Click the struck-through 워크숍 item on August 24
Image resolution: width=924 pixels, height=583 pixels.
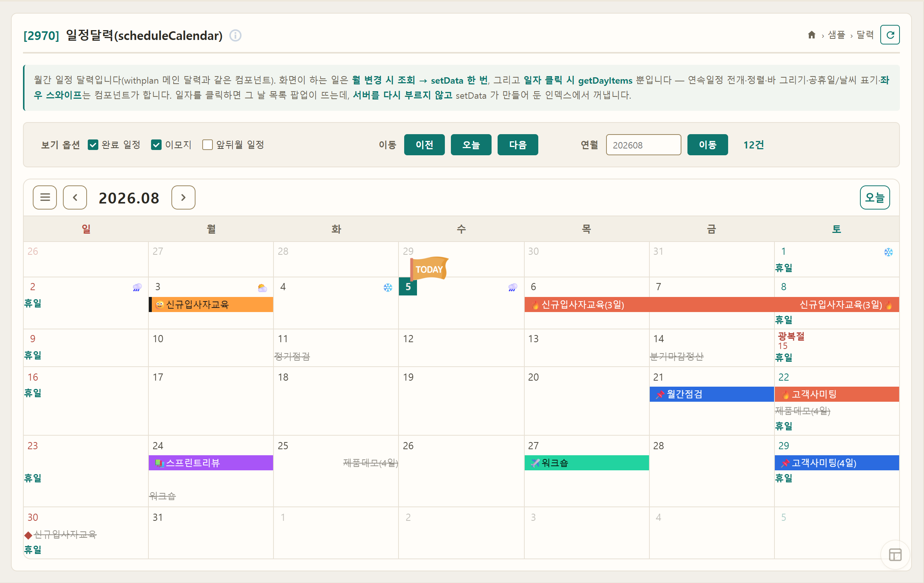(x=162, y=496)
